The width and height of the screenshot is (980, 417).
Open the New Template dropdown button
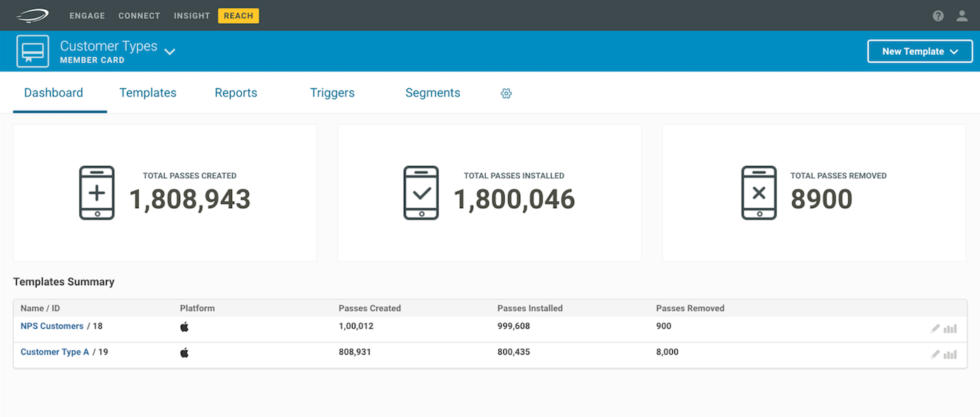(920, 51)
